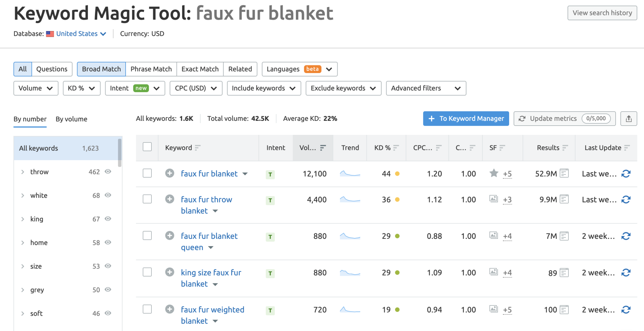Click the export icon button
Viewport: 644px width, 331px height.
628,119
